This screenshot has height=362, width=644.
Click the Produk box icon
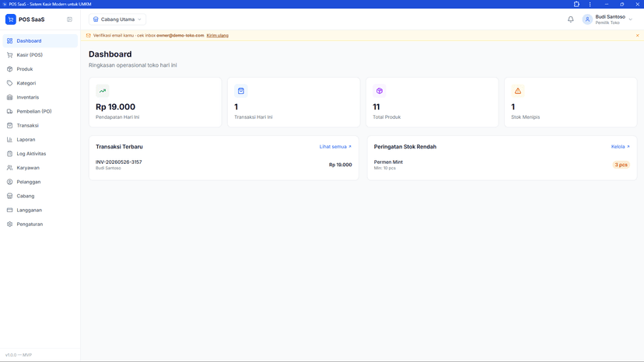(x=10, y=69)
